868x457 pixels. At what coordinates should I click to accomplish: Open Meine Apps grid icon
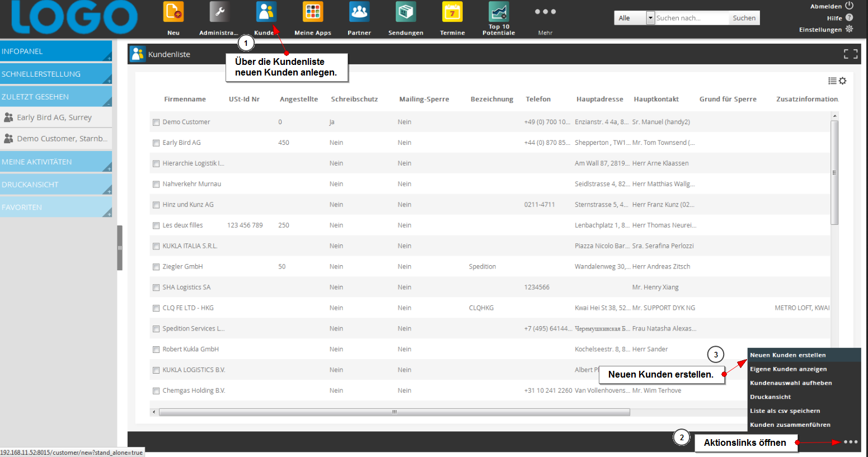pos(313,12)
